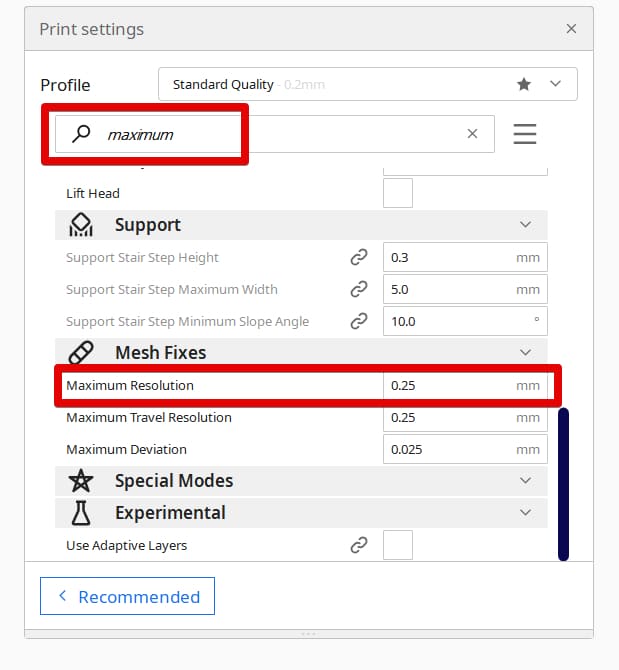Screen dimensions: 619x670
Task: Click the profile favorite star icon
Action: pos(524,84)
